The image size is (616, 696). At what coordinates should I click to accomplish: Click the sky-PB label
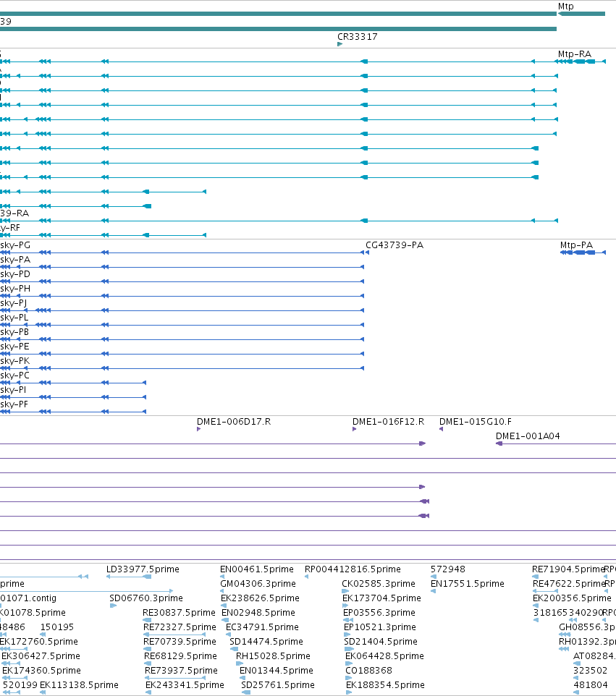(14, 332)
